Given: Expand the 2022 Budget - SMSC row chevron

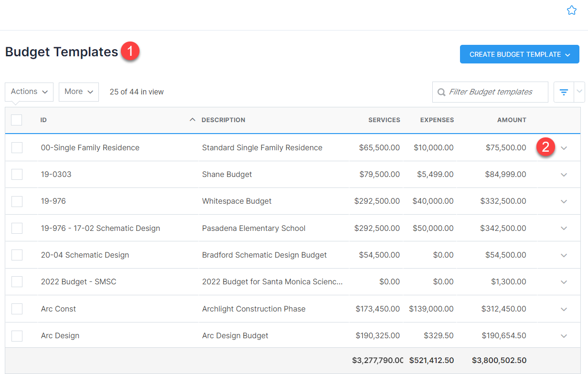Looking at the screenshot, I should coord(564,282).
